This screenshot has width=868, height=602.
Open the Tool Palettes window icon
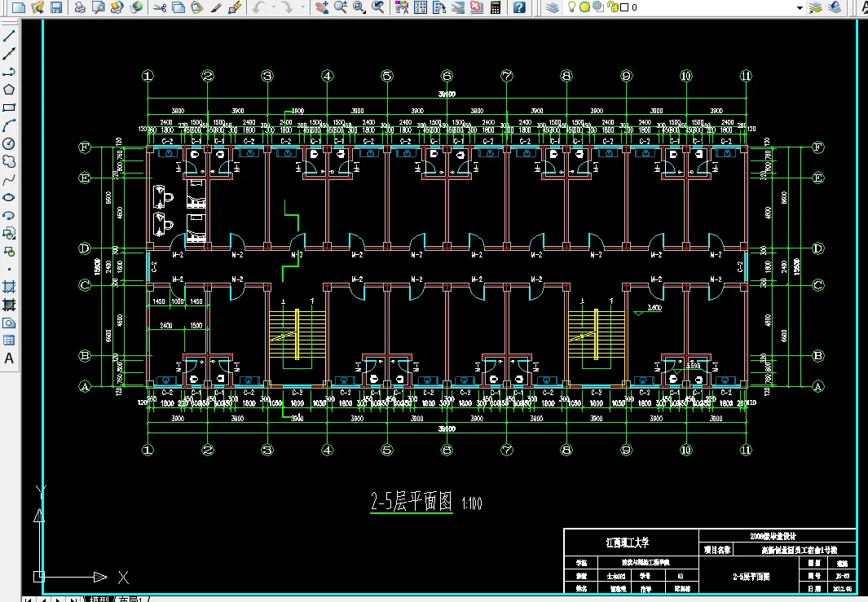(439, 7)
